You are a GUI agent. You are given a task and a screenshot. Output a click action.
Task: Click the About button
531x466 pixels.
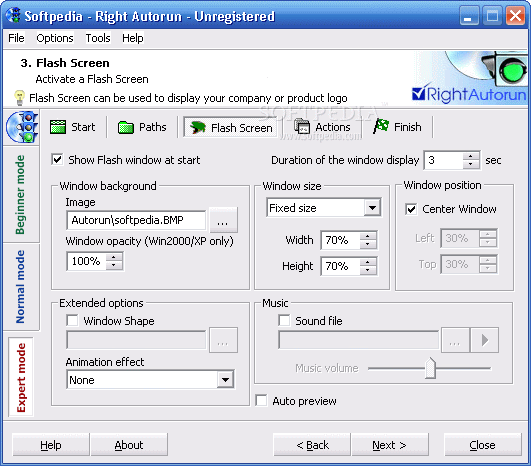coord(129,445)
